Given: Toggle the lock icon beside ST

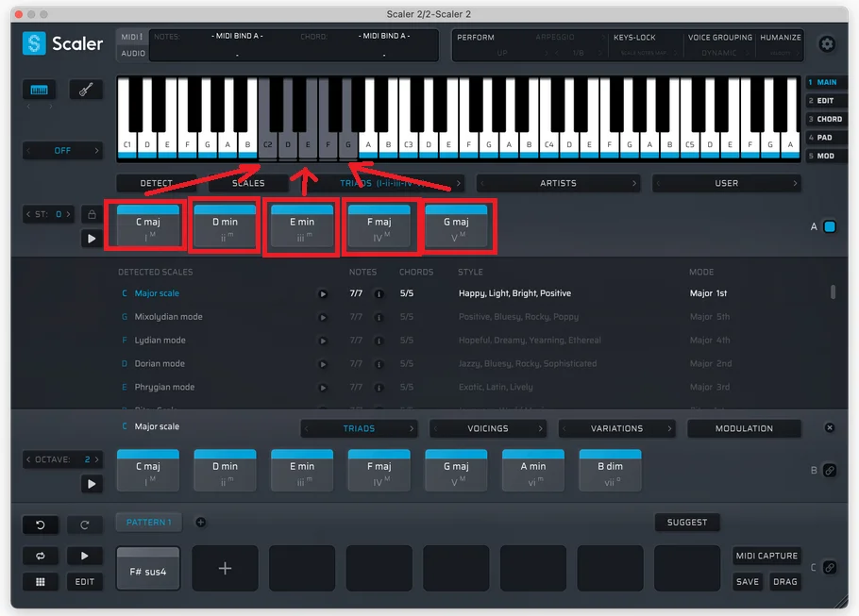Looking at the screenshot, I should tap(92, 214).
